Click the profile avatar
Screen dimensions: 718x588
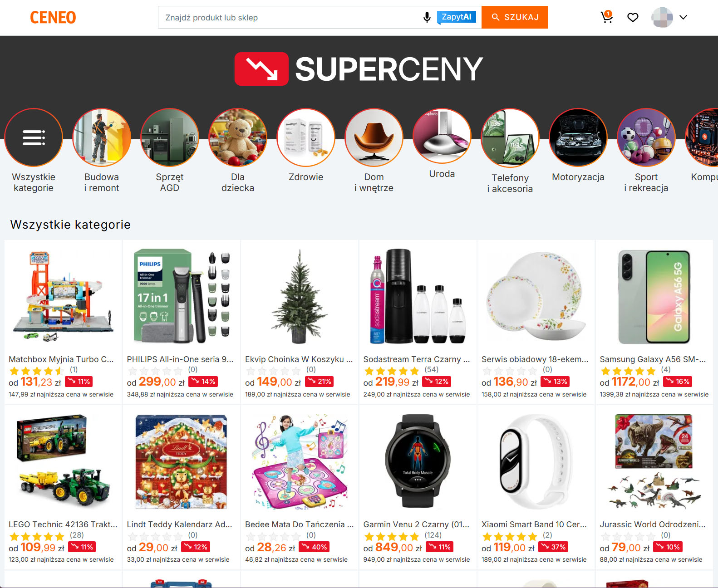[x=662, y=17]
